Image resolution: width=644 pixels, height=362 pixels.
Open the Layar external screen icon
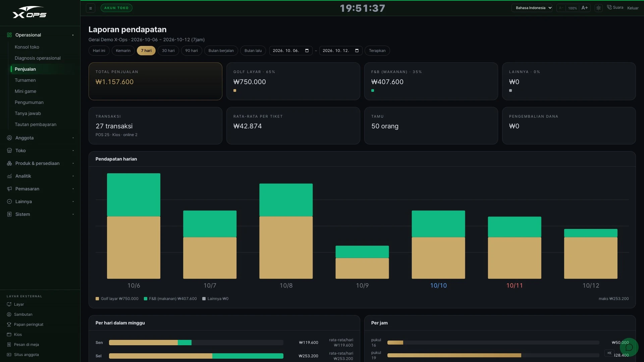click(x=9, y=304)
